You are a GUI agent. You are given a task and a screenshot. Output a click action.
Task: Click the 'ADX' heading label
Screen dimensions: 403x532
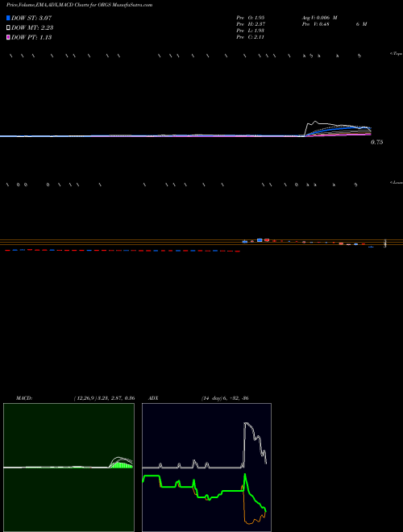[153, 398]
